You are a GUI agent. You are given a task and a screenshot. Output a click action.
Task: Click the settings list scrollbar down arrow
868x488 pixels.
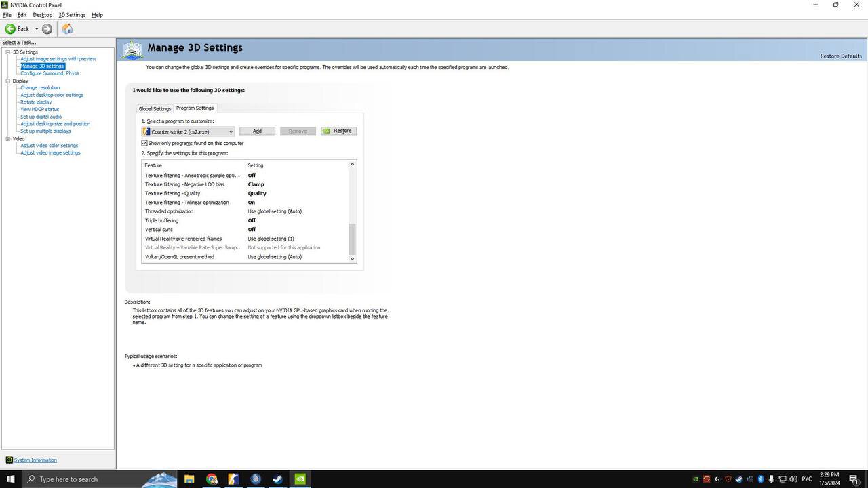(352, 258)
